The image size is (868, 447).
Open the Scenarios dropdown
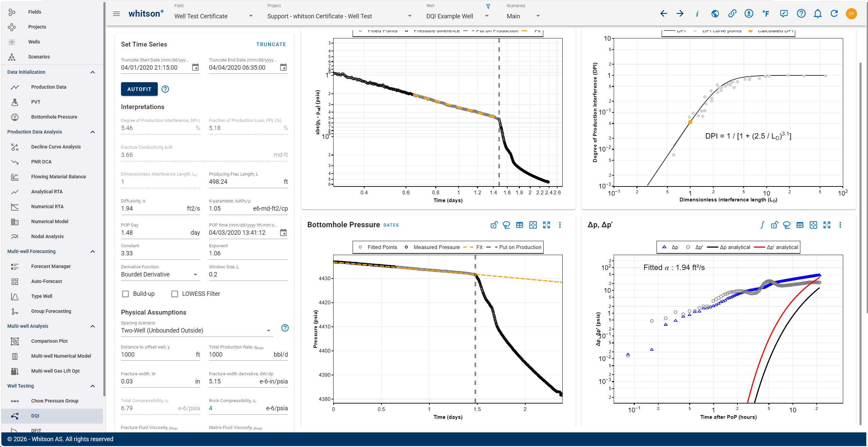(x=523, y=16)
